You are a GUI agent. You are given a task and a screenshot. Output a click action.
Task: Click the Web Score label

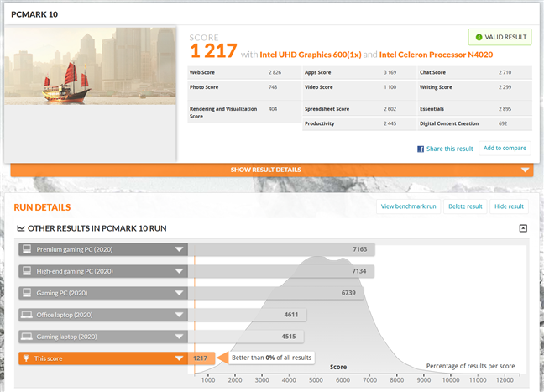(202, 72)
